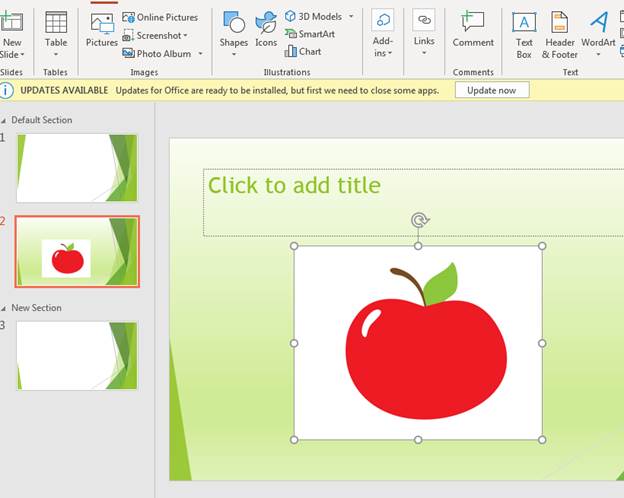This screenshot has width=624, height=498.
Task: Select slide 2 thumbnail with apple
Action: 77,252
